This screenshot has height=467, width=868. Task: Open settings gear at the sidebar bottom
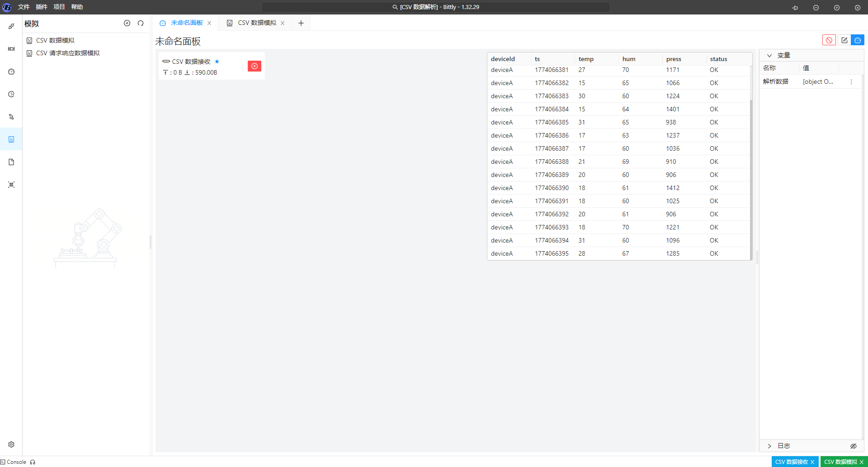pyautogui.click(x=11, y=444)
